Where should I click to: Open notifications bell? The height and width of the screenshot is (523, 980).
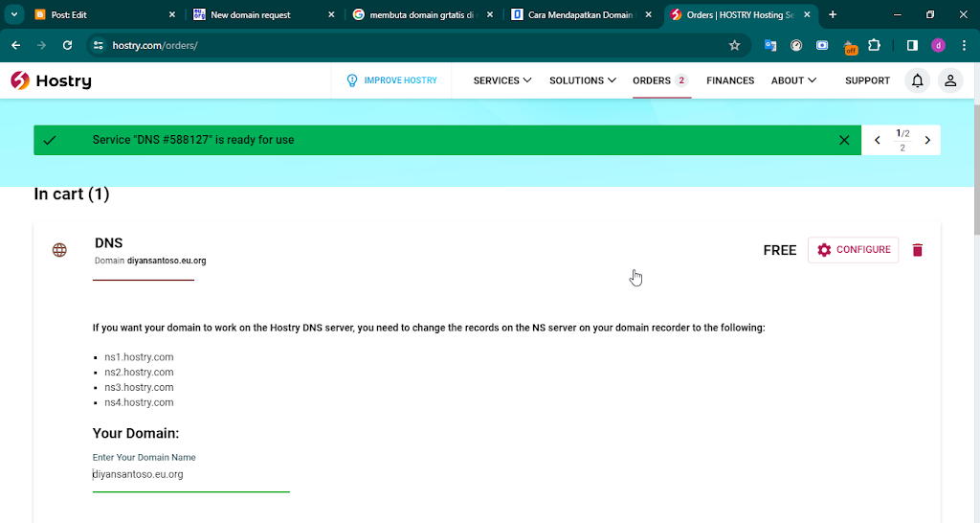tap(917, 80)
